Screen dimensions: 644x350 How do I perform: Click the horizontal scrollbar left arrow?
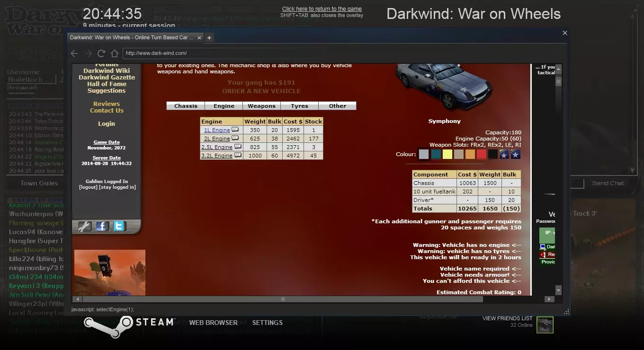coord(78,299)
